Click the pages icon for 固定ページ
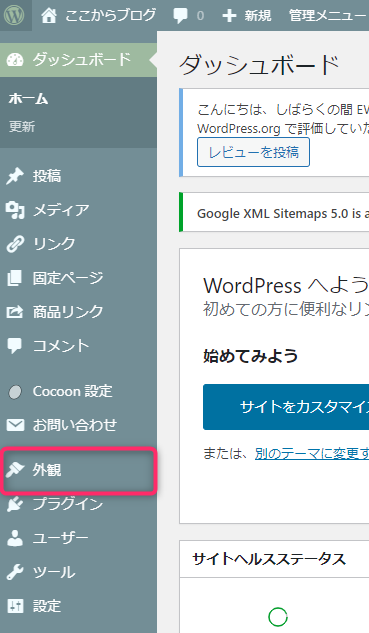 [x=15, y=278]
